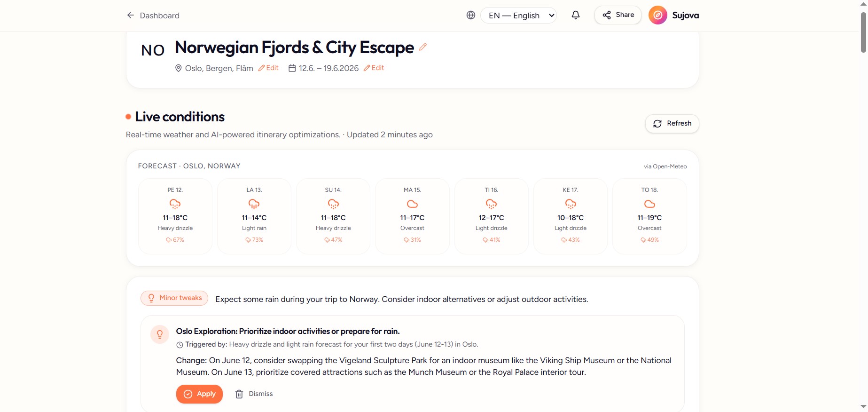
Task: Click the MA 15. overcast cloud icon
Action: [412, 204]
